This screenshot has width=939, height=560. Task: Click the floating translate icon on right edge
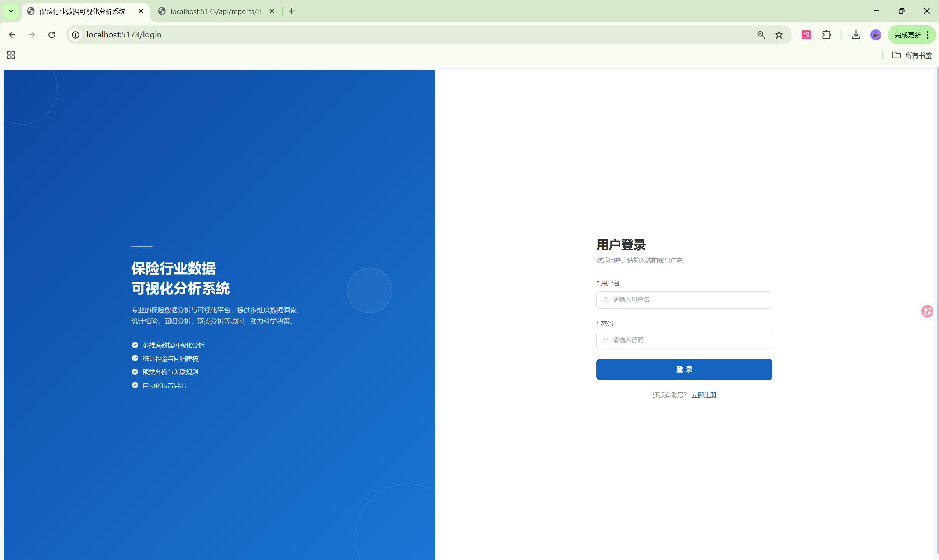pos(928,311)
